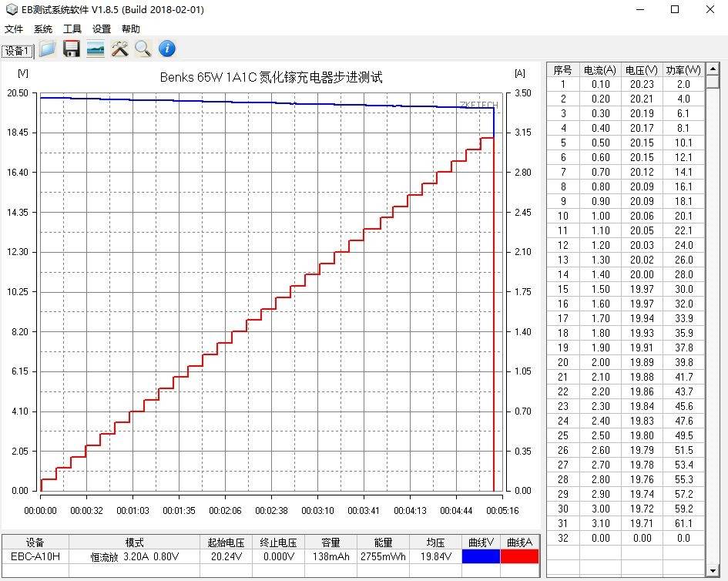Click the 能量 header cell

(x=383, y=542)
